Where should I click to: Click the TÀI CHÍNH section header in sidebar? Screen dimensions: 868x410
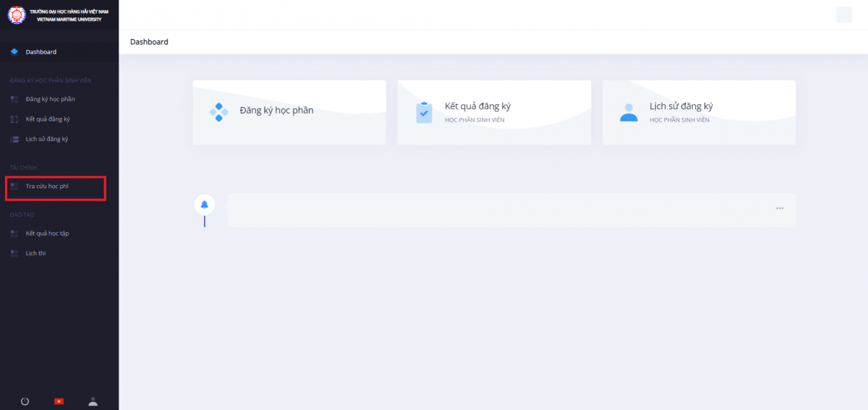coord(23,168)
